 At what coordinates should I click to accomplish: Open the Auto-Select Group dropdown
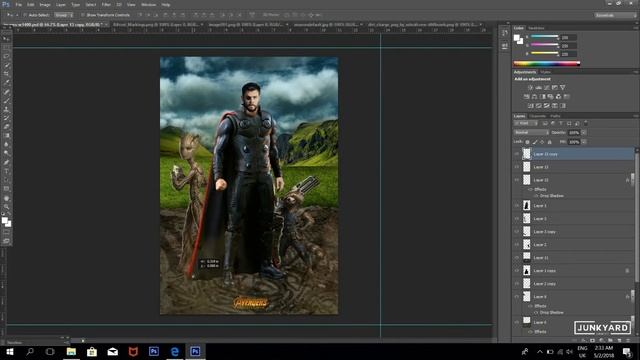tap(64, 15)
